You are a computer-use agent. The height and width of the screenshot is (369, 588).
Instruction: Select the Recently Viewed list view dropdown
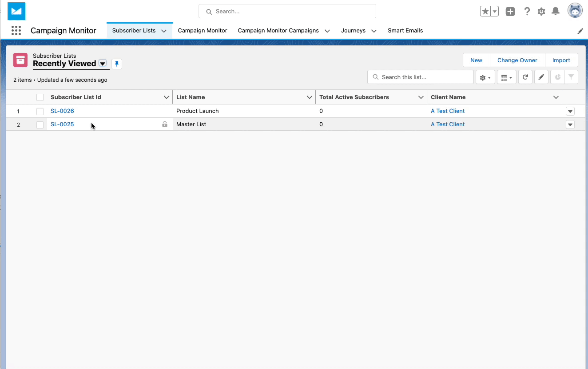103,64
